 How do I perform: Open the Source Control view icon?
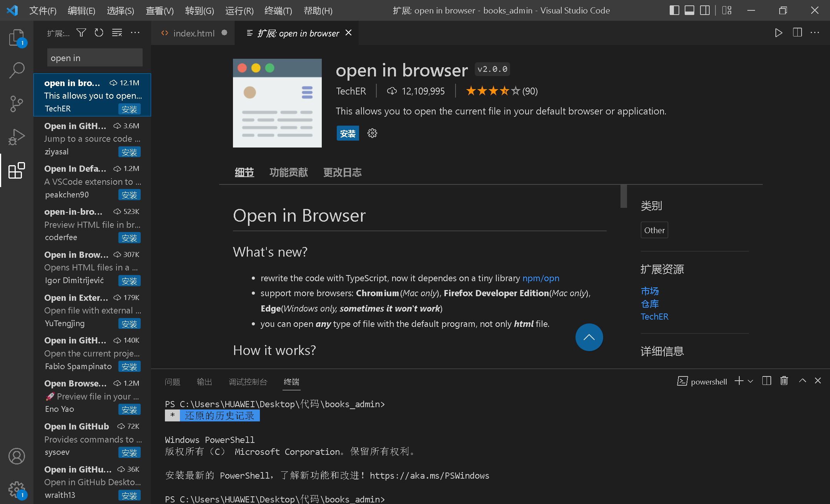[17, 104]
